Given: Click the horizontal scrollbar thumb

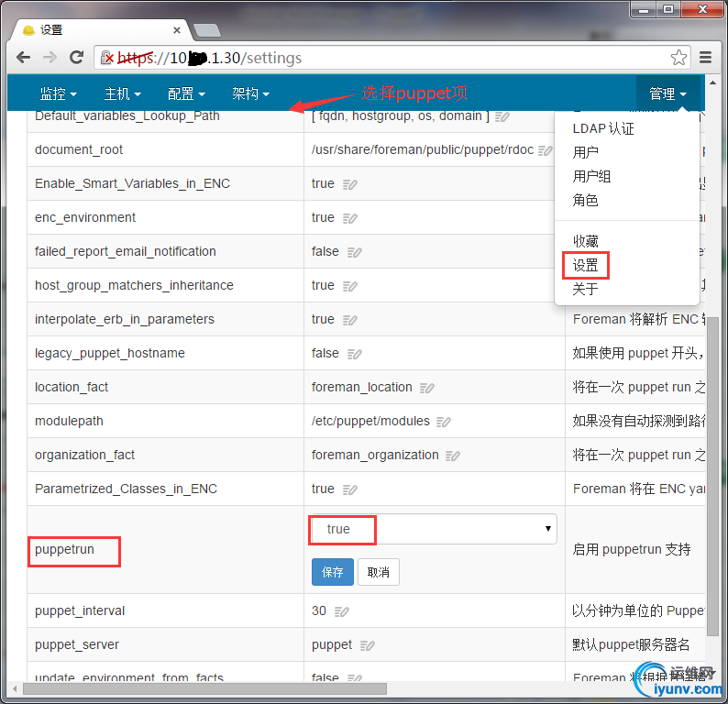Looking at the screenshot, I should click(204, 688).
